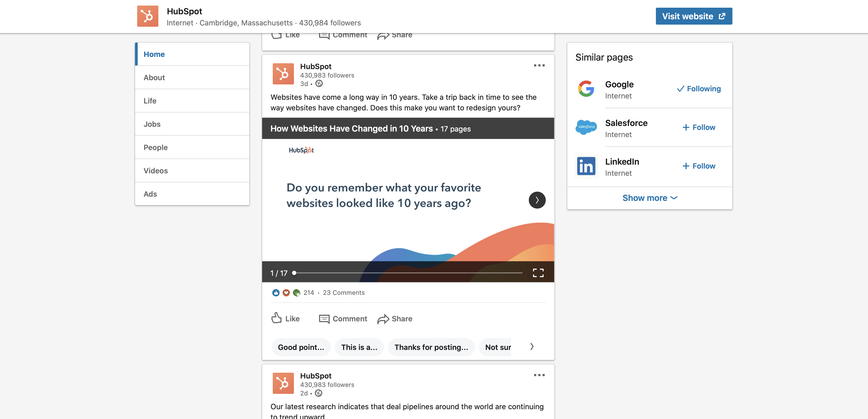This screenshot has height=419, width=868.
Task: Click the Like label at the top cut-off post
Action: coord(293,35)
